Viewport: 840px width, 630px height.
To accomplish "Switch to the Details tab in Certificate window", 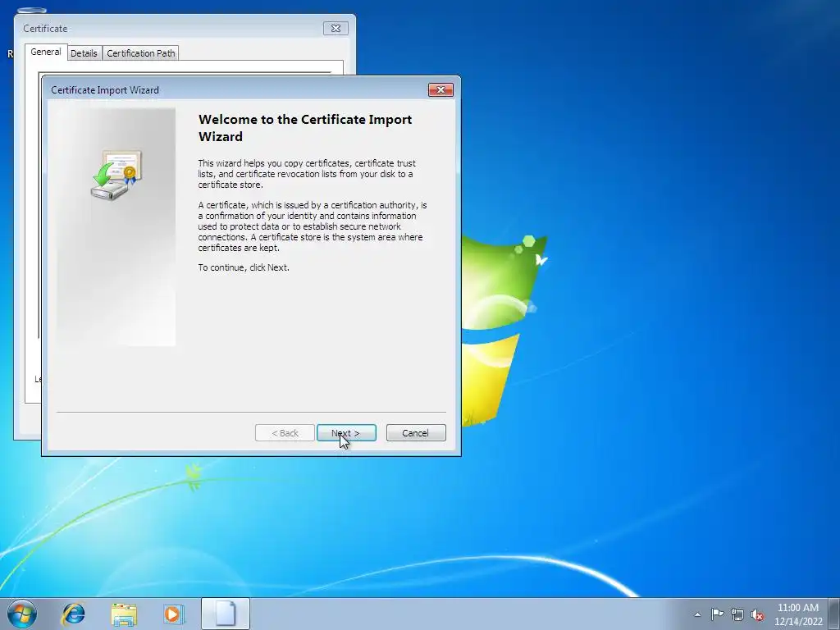I will point(84,53).
